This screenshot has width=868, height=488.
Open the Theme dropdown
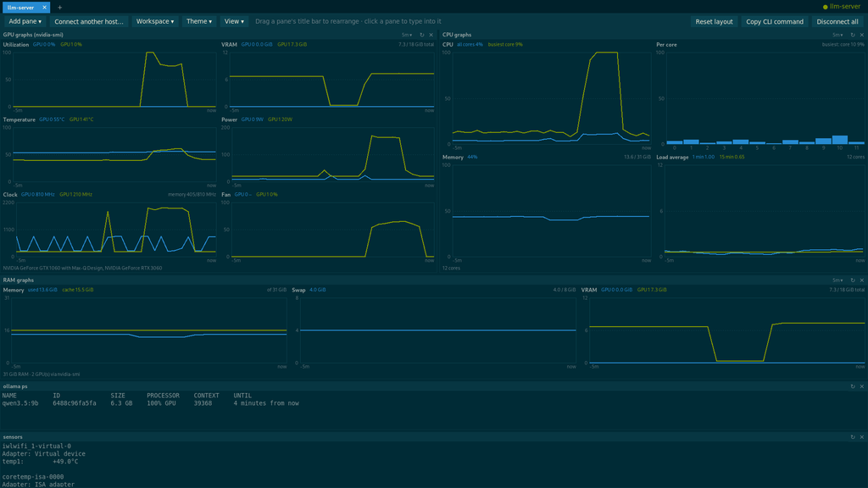pyautogui.click(x=198, y=21)
